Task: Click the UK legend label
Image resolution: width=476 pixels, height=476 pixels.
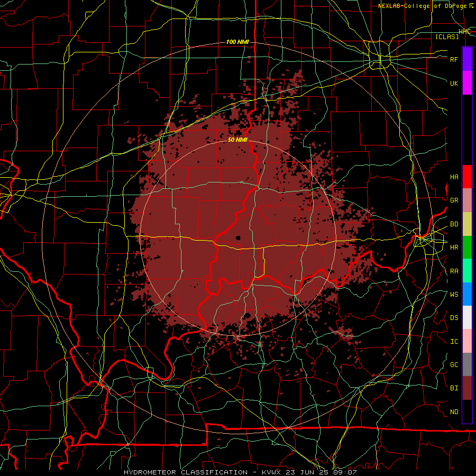Action: (454, 83)
